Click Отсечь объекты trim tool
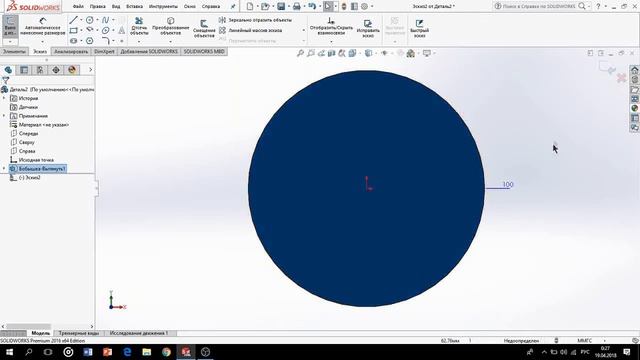640x360 pixels. tap(139, 26)
